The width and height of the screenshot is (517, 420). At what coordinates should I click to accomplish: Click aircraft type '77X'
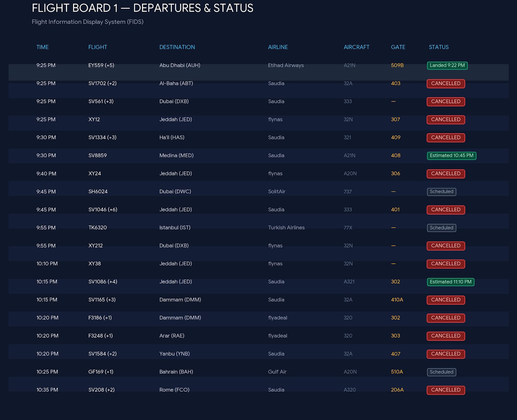348,228
